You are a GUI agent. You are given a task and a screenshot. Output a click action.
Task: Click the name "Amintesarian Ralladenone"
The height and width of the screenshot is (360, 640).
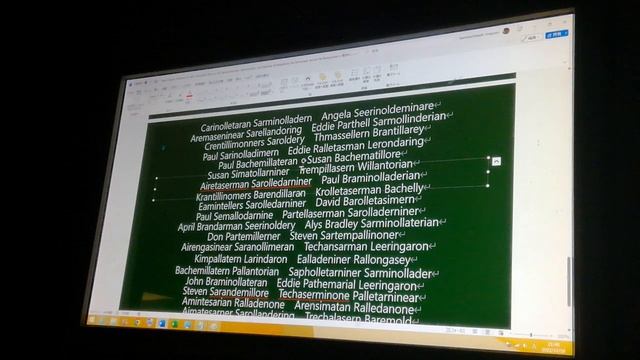tap(233, 303)
